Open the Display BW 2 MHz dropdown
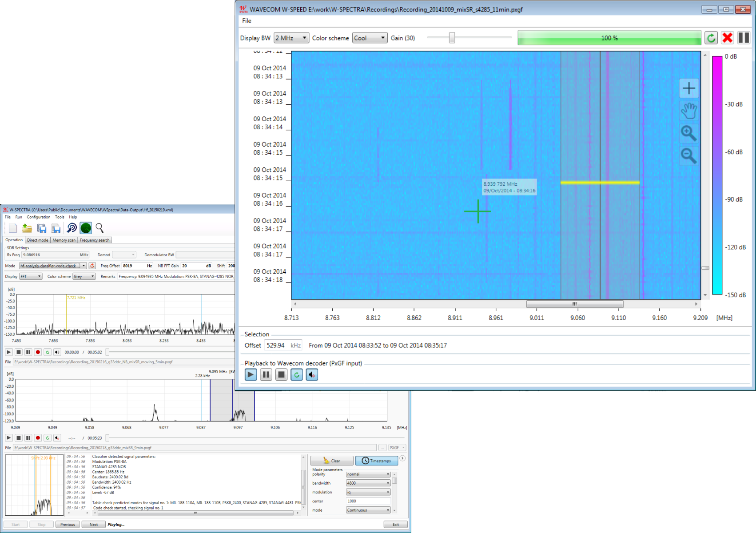The width and height of the screenshot is (756, 533). tap(291, 38)
